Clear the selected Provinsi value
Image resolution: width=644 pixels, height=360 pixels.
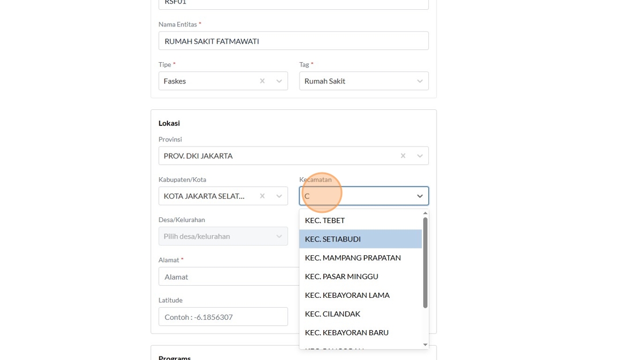(403, 156)
